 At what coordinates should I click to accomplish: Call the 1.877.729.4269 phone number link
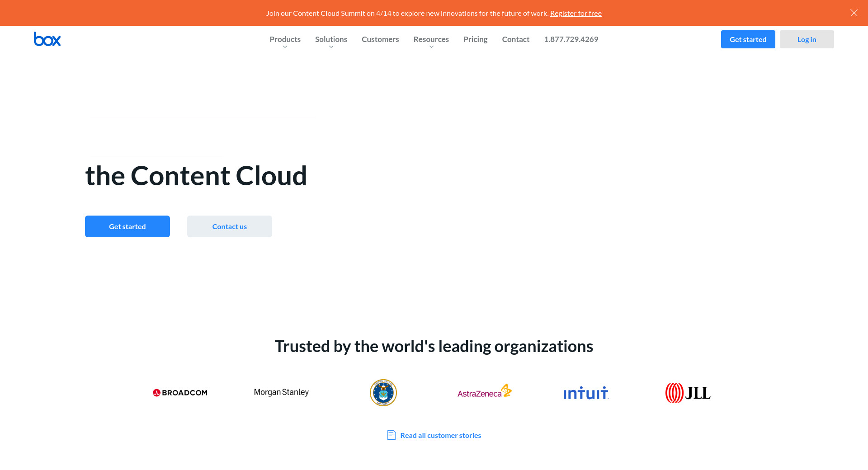(x=571, y=39)
